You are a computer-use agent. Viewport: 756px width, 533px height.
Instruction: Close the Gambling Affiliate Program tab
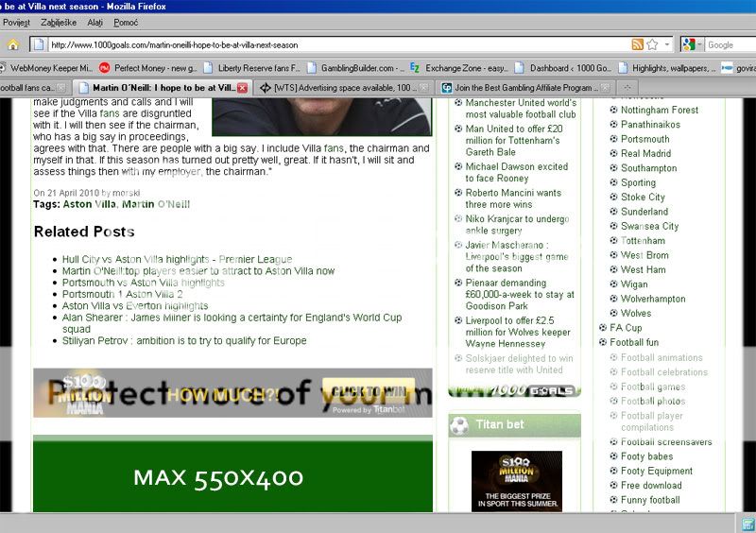pos(605,88)
